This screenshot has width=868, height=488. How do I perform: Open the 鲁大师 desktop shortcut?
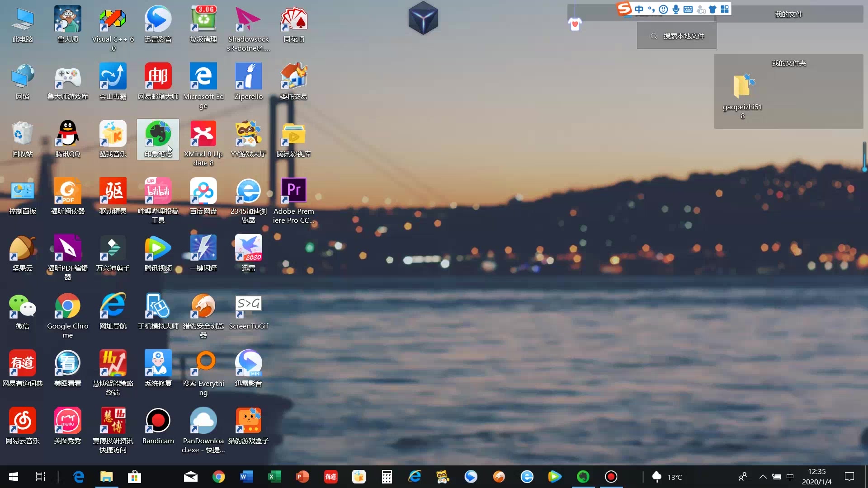68,24
